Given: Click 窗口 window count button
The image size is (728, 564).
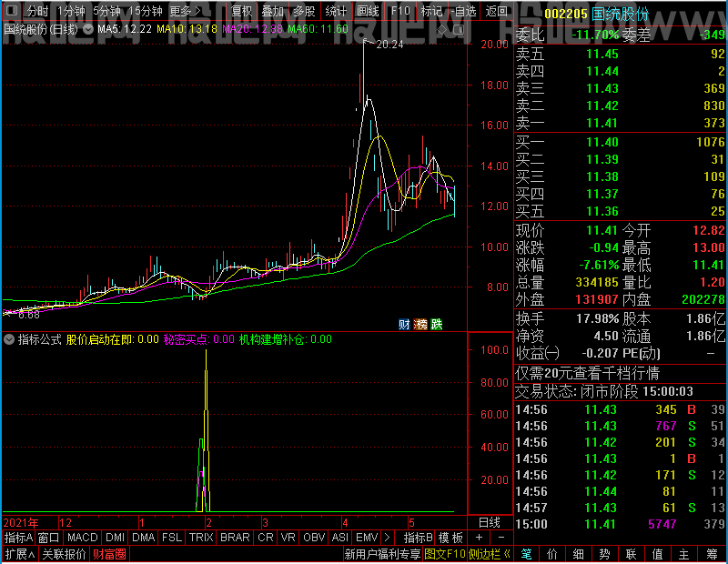Looking at the screenshot, I should pyautogui.click(x=49, y=538).
